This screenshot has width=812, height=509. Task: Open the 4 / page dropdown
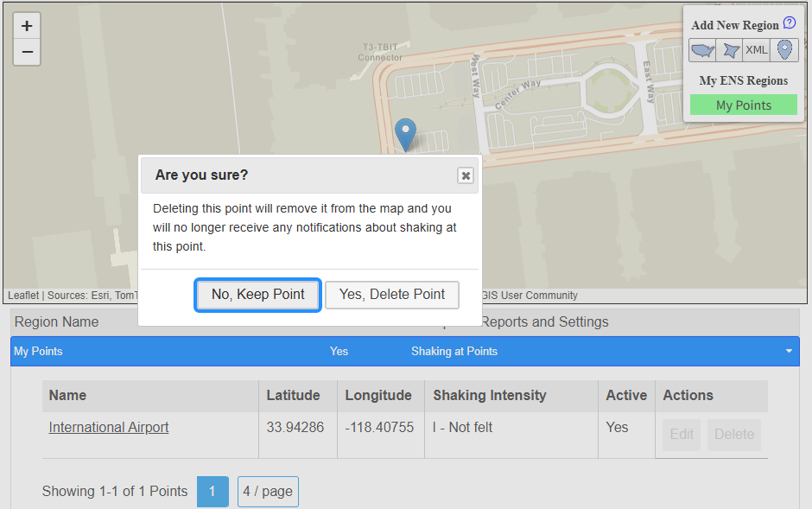[x=268, y=492]
